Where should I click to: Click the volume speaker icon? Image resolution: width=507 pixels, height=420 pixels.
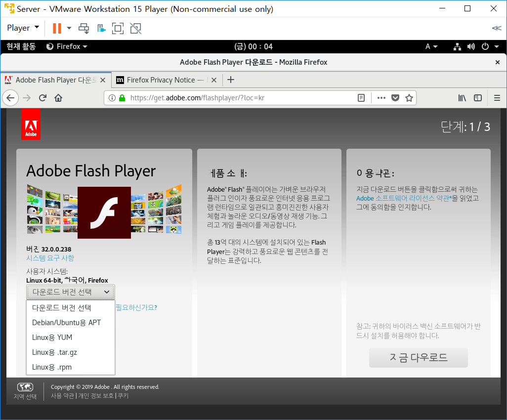click(471, 46)
